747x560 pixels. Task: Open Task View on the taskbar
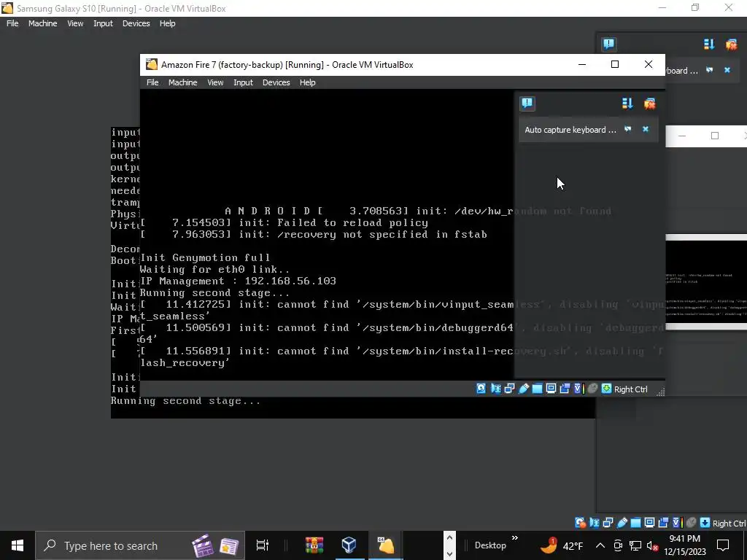pyautogui.click(x=263, y=545)
